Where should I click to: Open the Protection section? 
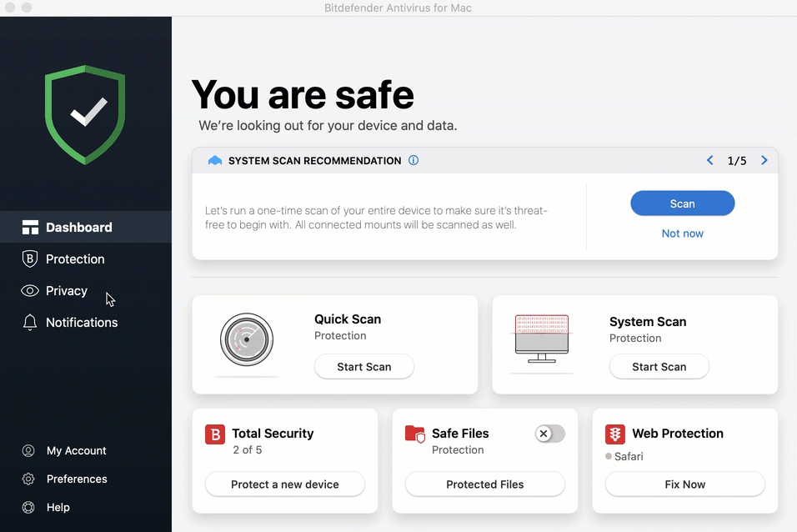coord(86,258)
